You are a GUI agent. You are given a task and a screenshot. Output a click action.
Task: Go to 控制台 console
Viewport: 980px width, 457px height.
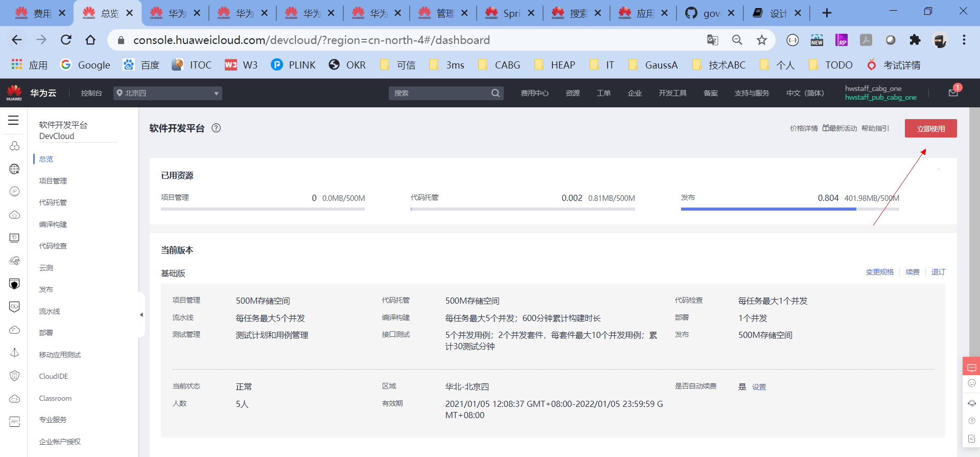pos(91,93)
